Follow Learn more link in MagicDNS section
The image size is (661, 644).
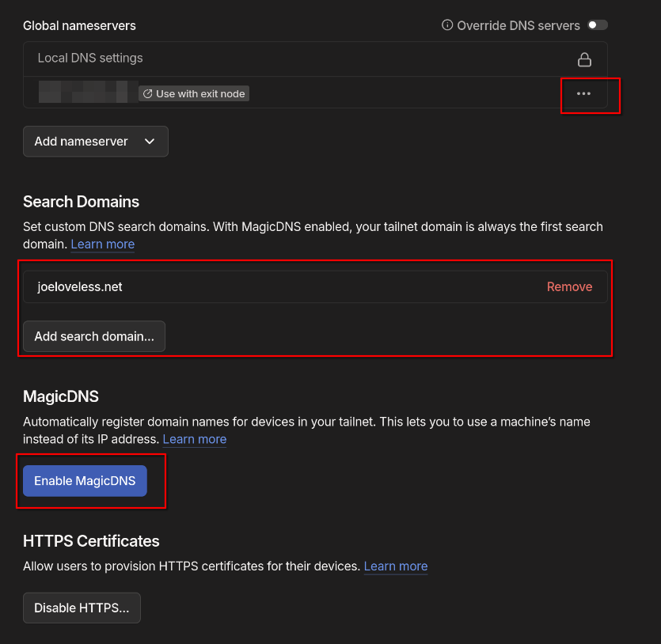(195, 439)
